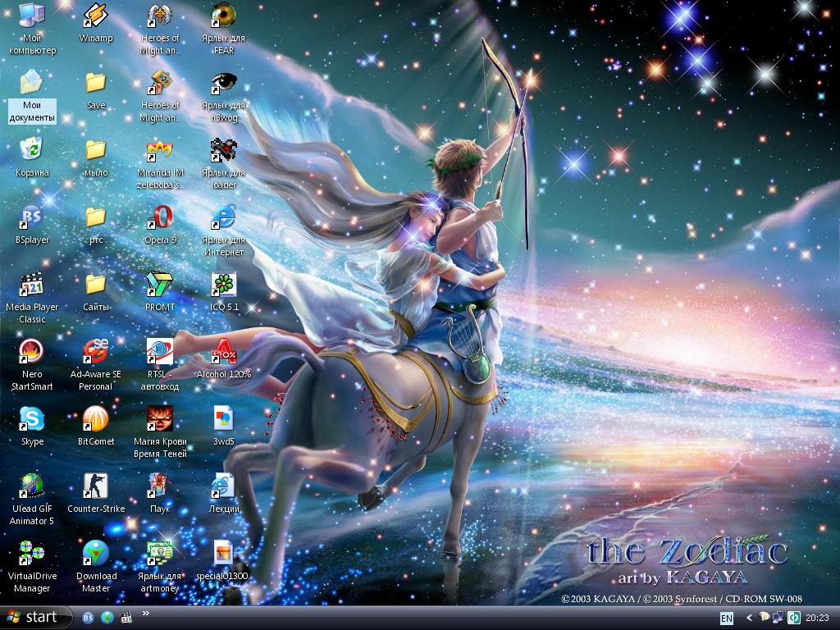
Task: Select the special01300 file icon
Action: [223, 561]
